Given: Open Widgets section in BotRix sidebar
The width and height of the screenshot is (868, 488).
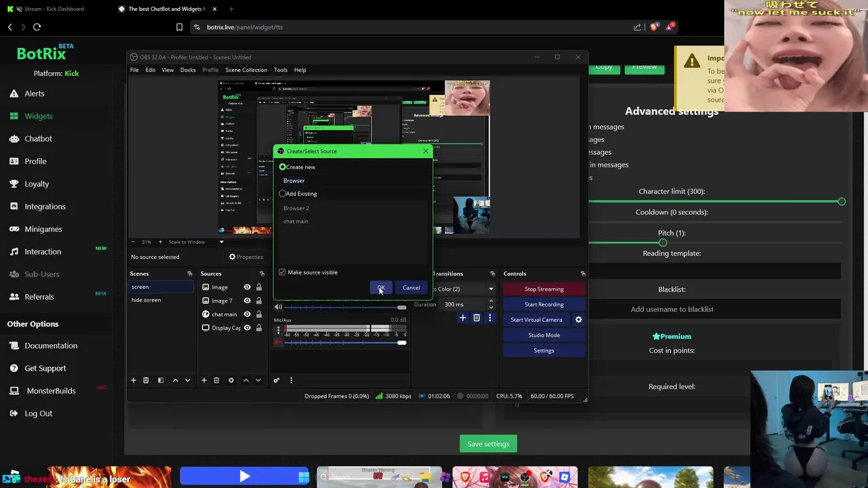Looking at the screenshot, I should [38, 116].
